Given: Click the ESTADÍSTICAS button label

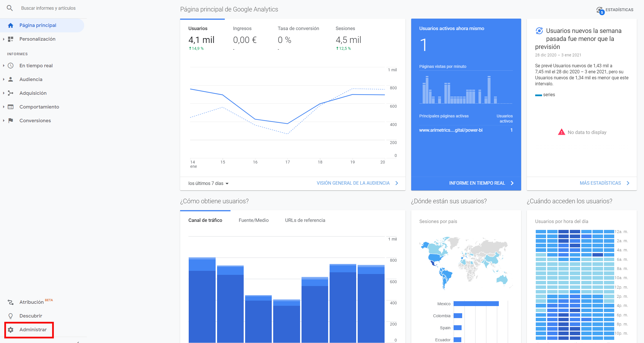Looking at the screenshot, I should tap(619, 10).
